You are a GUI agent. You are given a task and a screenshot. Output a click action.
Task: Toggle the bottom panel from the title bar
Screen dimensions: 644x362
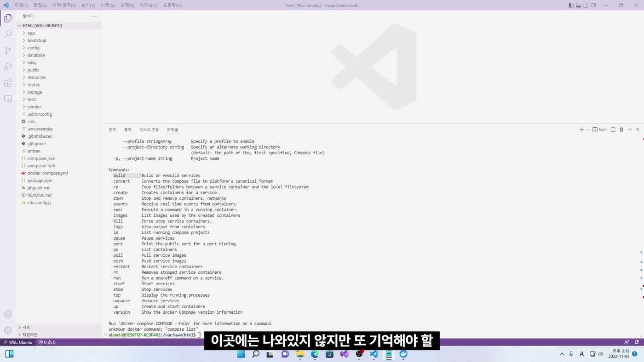click(579, 5)
